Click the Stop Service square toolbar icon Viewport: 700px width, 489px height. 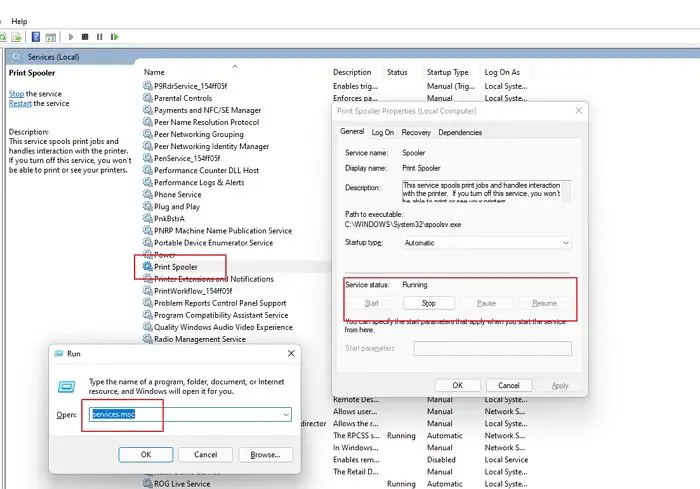pos(85,37)
